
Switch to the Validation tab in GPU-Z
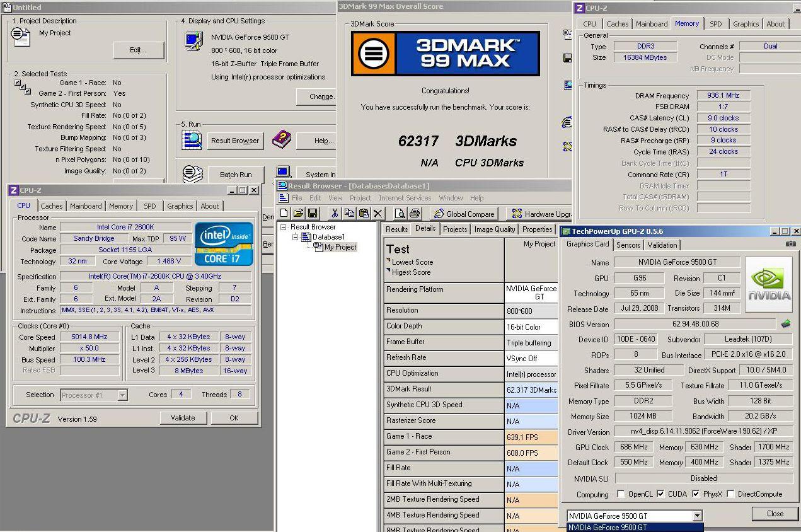point(662,245)
